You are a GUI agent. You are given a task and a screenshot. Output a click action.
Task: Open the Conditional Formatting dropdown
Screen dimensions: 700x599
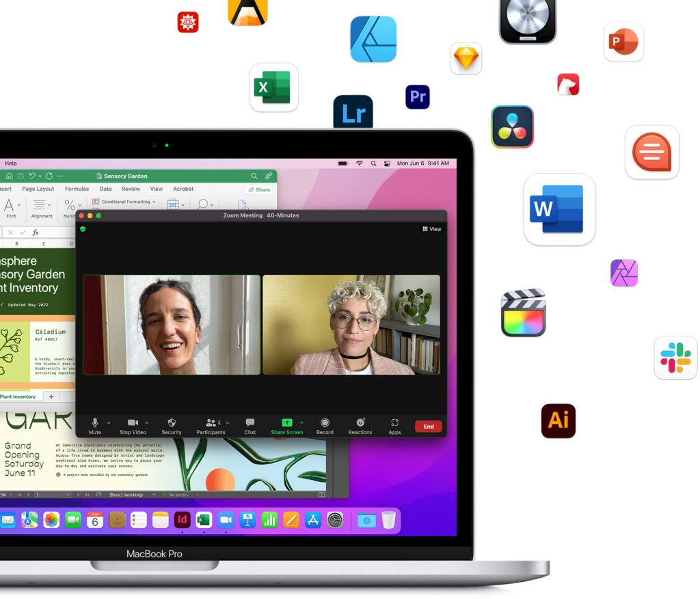124,202
